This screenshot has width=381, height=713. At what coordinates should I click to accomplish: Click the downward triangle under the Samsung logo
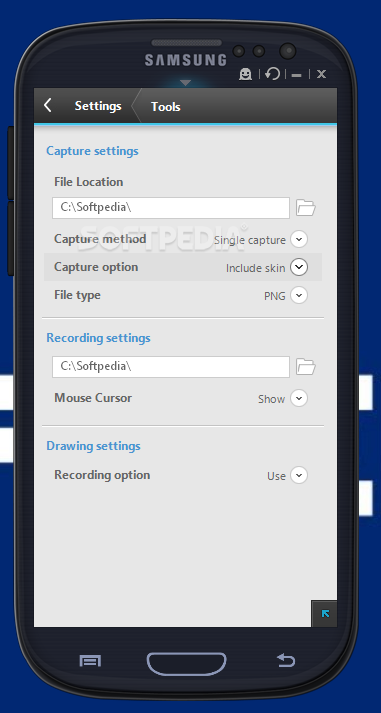click(185, 83)
